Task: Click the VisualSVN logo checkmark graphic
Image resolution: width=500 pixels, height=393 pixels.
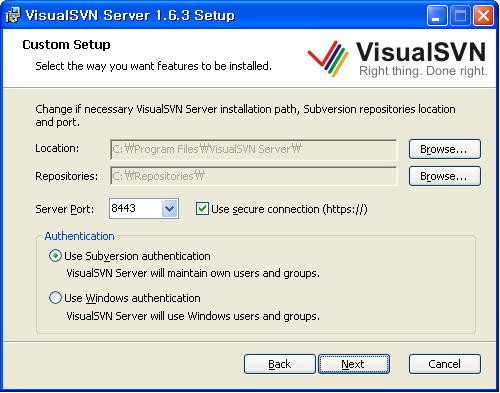Action: (x=328, y=58)
